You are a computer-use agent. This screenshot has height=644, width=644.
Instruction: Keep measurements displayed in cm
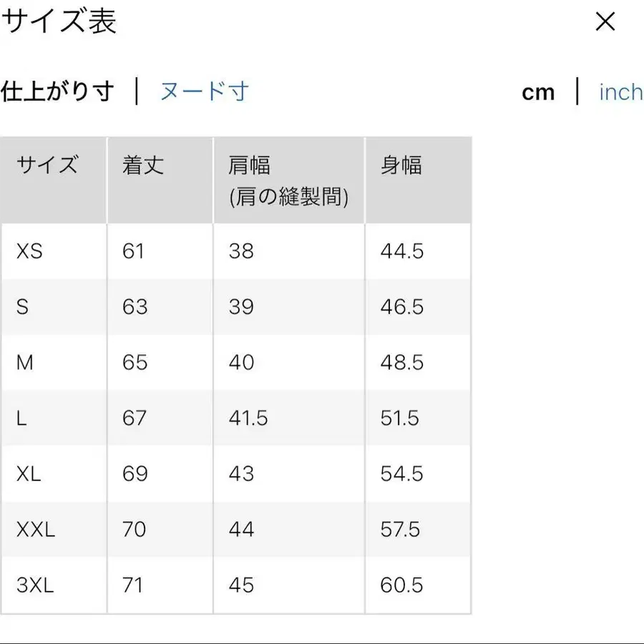[x=538, y=92]
